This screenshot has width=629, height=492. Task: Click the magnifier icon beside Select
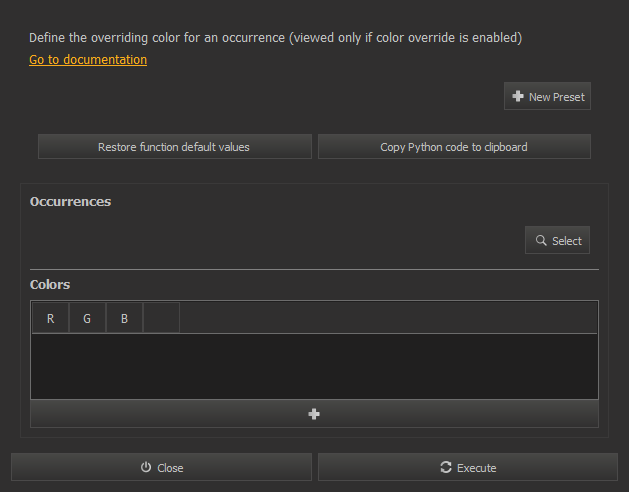[x=541, y=240]
